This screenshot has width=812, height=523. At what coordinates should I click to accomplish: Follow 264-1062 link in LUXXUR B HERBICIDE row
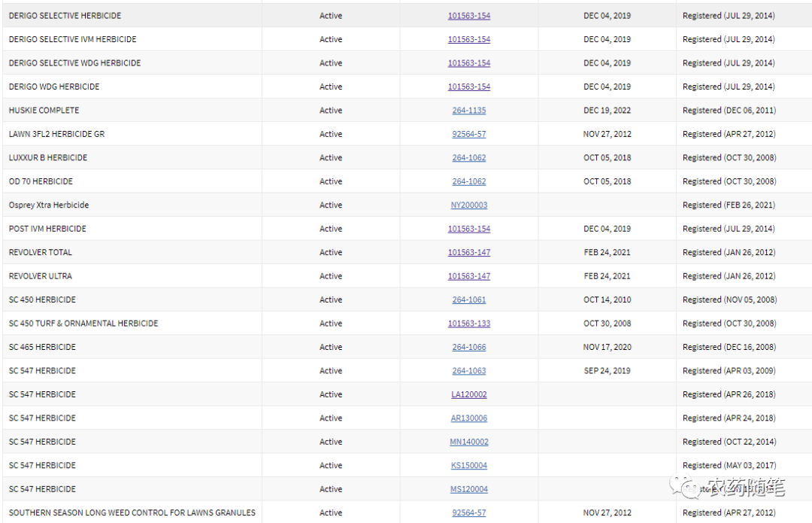468,157
